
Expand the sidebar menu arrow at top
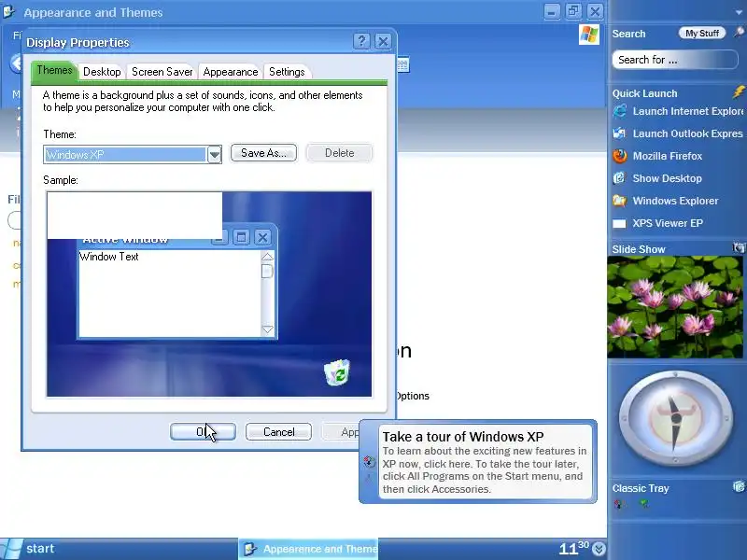(739, 12)
